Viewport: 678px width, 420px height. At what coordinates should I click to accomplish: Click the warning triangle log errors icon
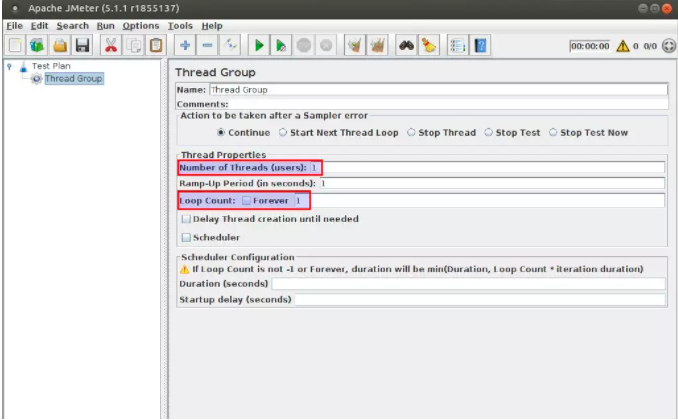[x=623, y=46]
